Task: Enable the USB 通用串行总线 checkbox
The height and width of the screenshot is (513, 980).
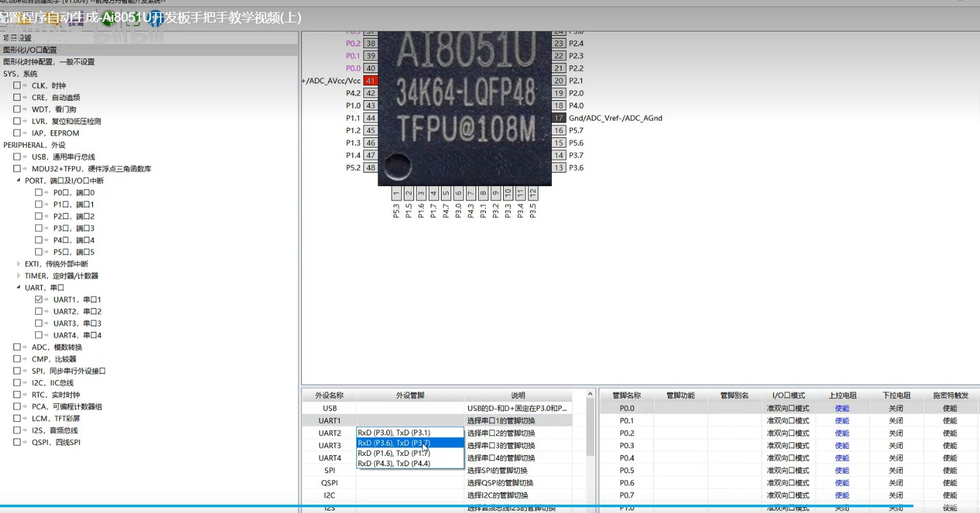Action: (x=17, y=157)
